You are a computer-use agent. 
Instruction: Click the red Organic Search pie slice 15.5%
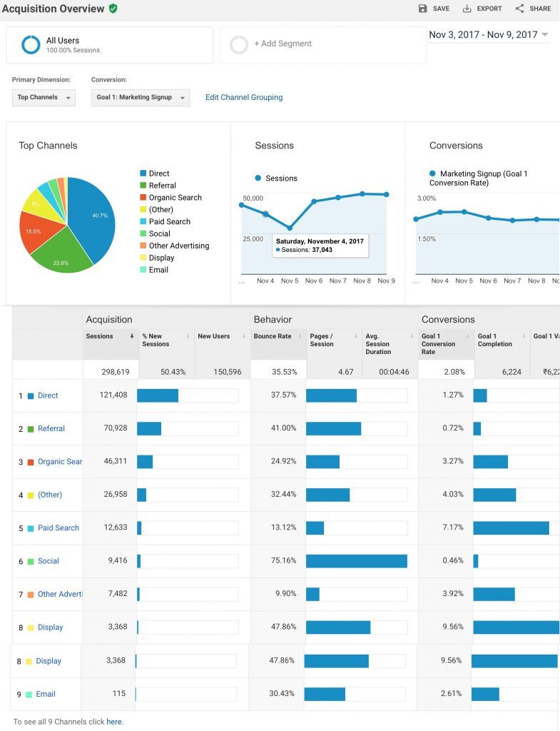[x=37, y=231]
